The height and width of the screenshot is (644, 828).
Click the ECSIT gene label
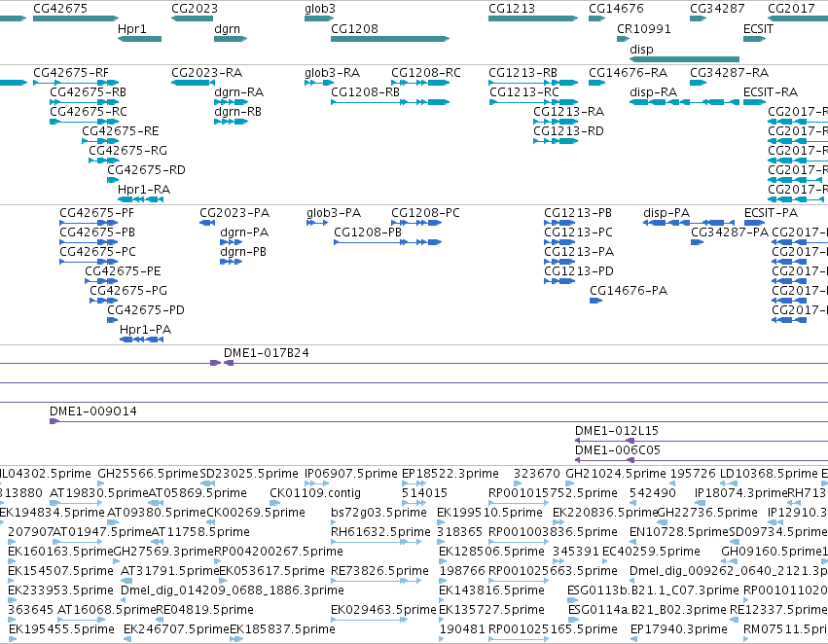pyautogui.click(x=758, y=28)
